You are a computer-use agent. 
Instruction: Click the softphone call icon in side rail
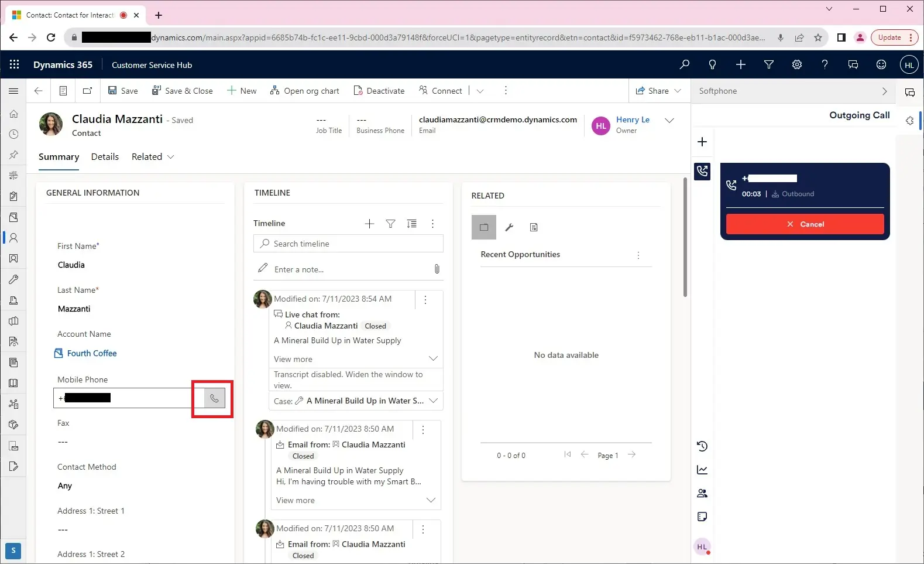tap(702, 171)
